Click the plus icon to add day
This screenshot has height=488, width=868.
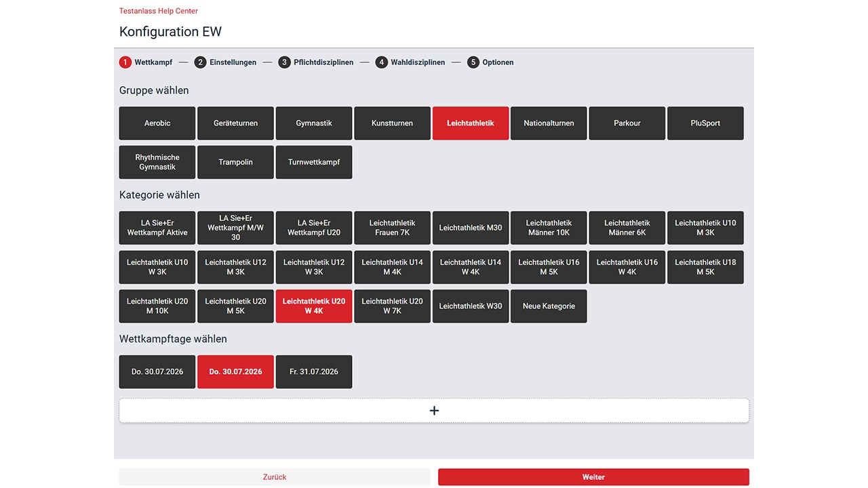434,411
